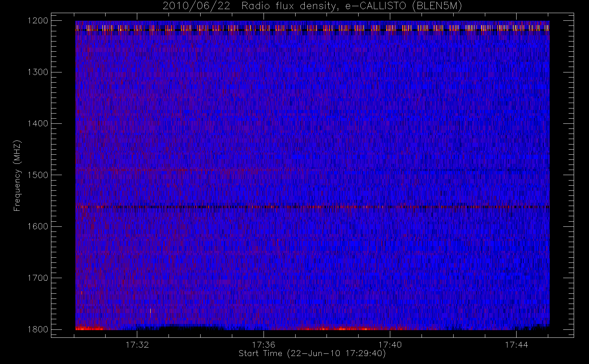Click the 17:44 time tick label
This screenshot has width=589, height=364.
[x=516, y=345]
